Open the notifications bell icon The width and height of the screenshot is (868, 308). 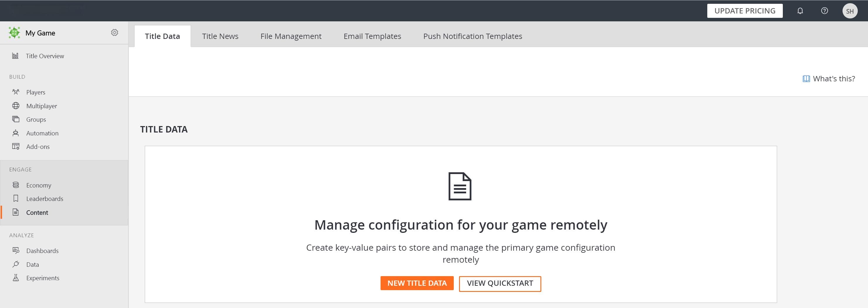point(800,11)
